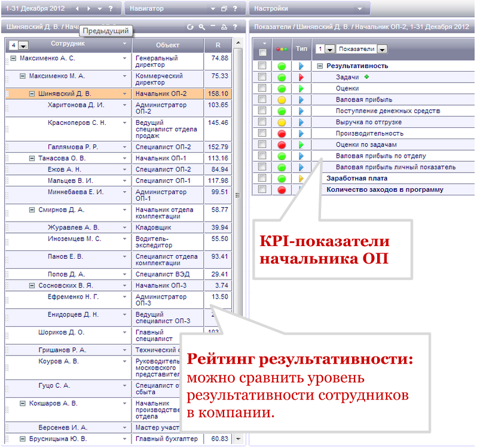The image size is (477, 448).
Task: Collapse Танасова О. В. node
Action: click(32, 158)
